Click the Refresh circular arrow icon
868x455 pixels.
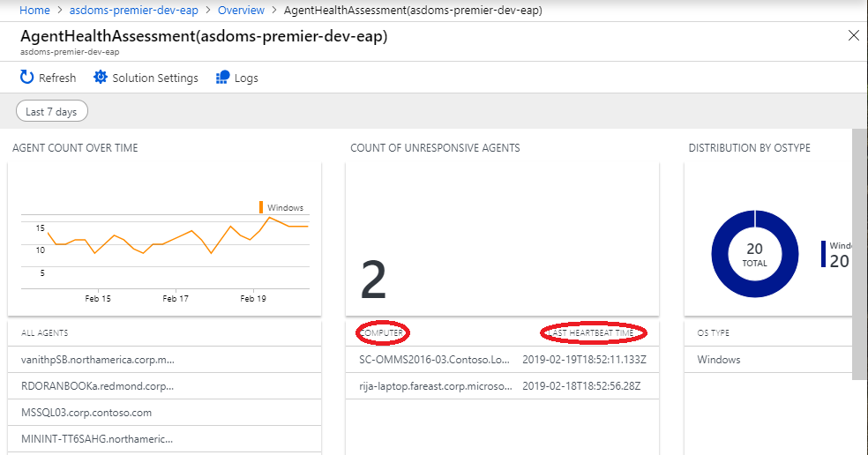tap(26, 78)
